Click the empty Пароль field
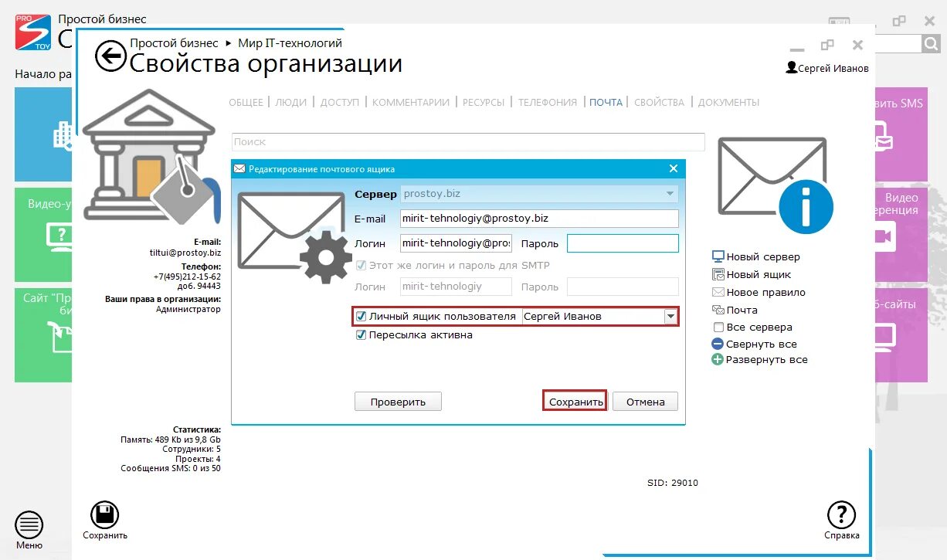The image size is (947, 560). tap(623, 243)
